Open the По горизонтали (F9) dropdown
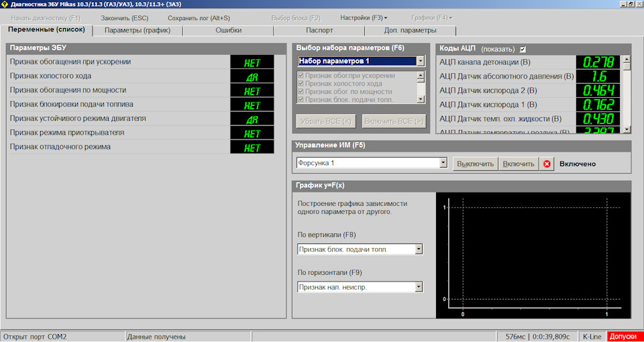Viewport: 644px width, 342px height. click(x=419, y=287)
